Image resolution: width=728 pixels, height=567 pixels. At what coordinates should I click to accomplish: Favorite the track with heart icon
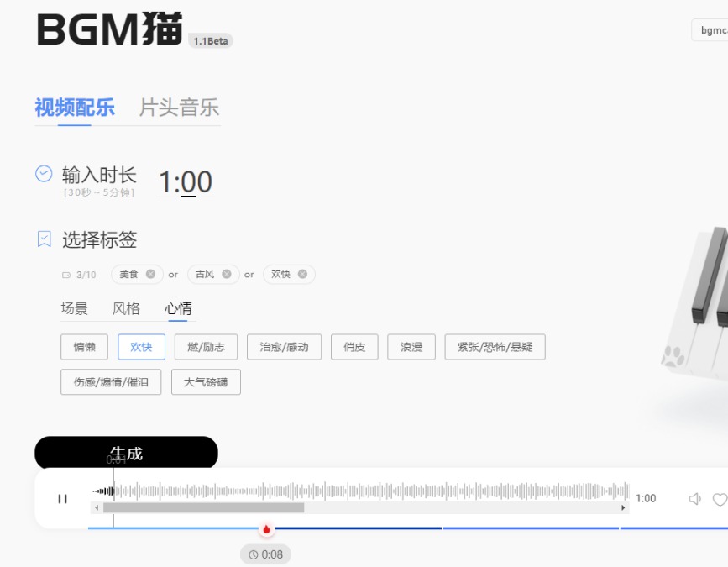[x=719, y=499]
